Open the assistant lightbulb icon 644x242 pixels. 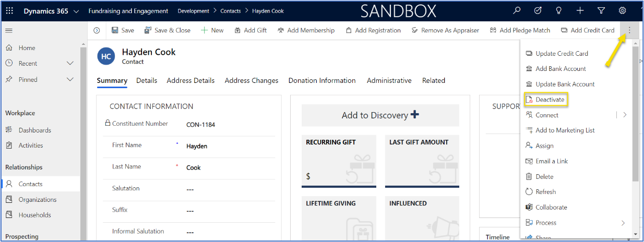[559, 10]
